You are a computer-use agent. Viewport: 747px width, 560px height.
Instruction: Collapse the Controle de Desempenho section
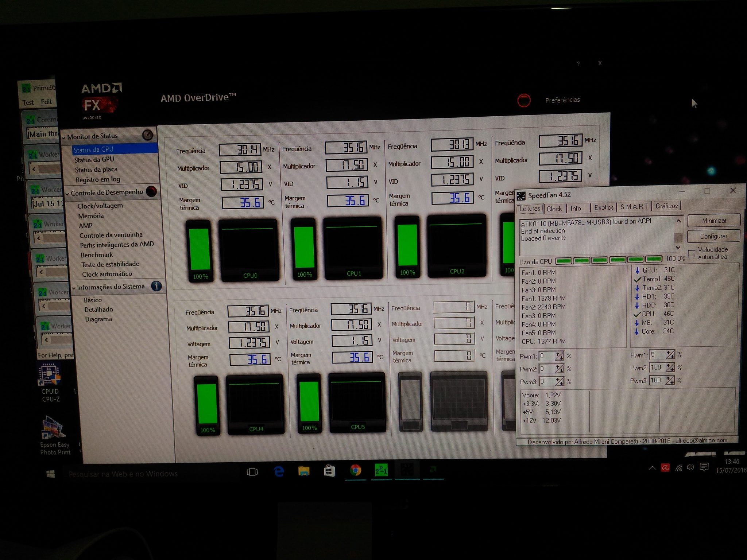[x=67, y=194]
